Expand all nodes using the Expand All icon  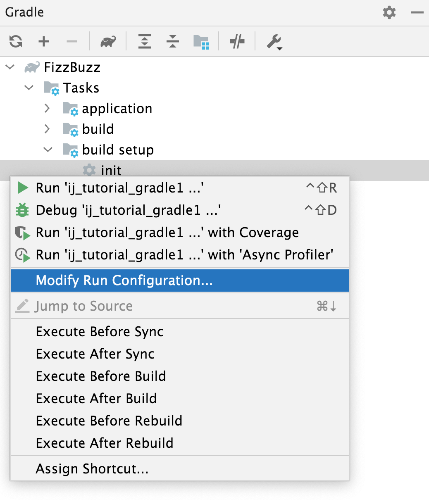(144, 41)
